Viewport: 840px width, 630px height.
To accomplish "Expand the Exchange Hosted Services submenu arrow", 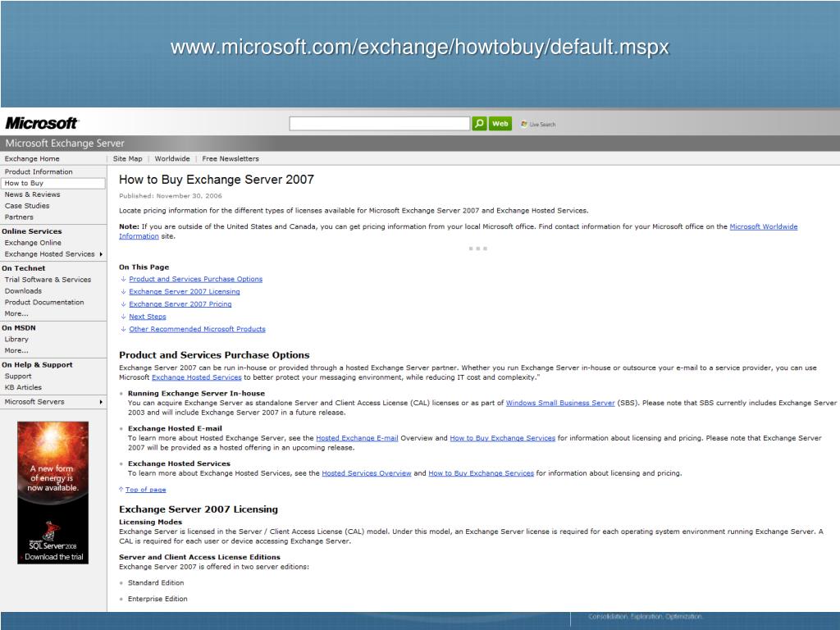I will (101, 254).
